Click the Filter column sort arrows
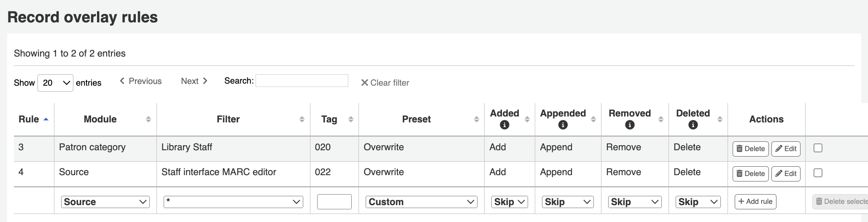Image resolution: width=868 pixels, height=222 pixels. [302, 119]
